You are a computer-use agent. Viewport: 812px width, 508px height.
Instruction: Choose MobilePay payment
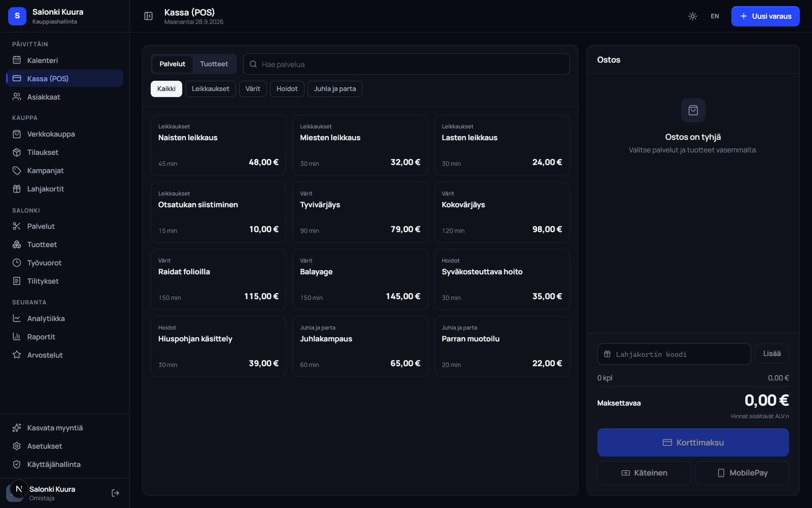(x=742, y=473)
